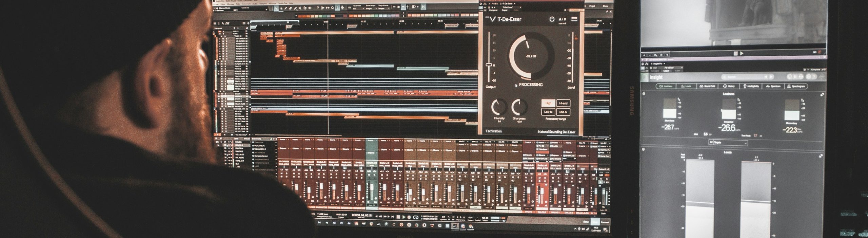
Task: Switch to the Parcourir browser button
Action: click(605, 222)
